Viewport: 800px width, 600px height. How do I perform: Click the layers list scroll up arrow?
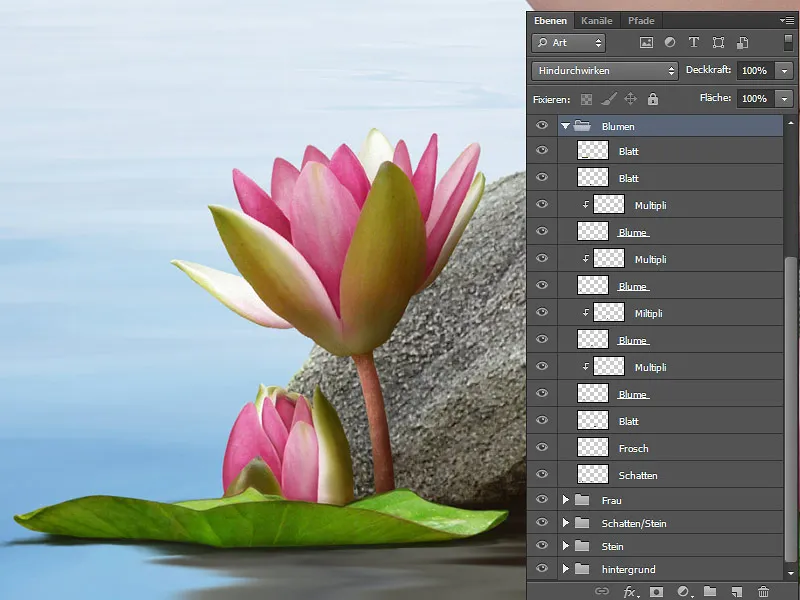(791, 123)
